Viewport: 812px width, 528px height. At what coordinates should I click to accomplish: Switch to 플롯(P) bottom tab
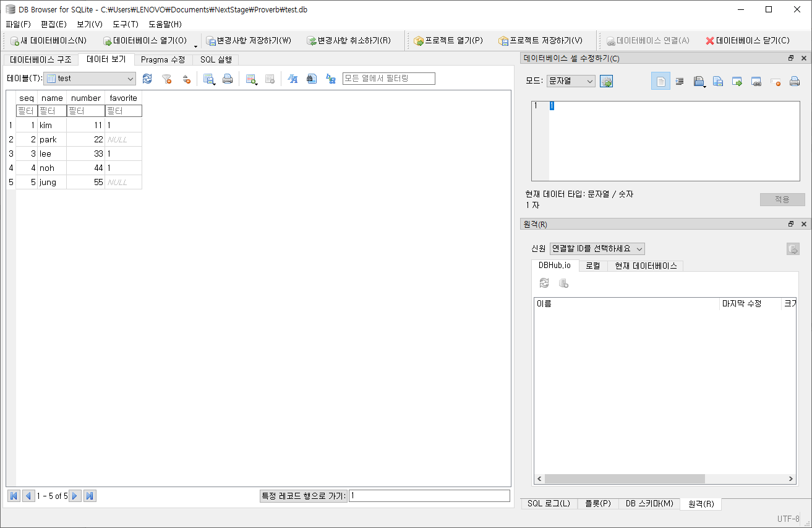[x=597, y=504]
